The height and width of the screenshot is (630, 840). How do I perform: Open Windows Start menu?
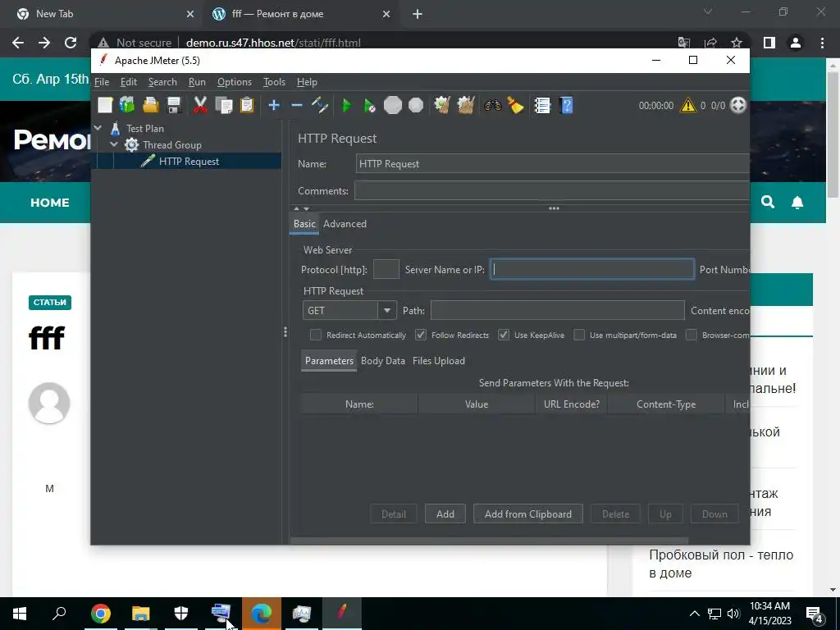pos(20,614)
